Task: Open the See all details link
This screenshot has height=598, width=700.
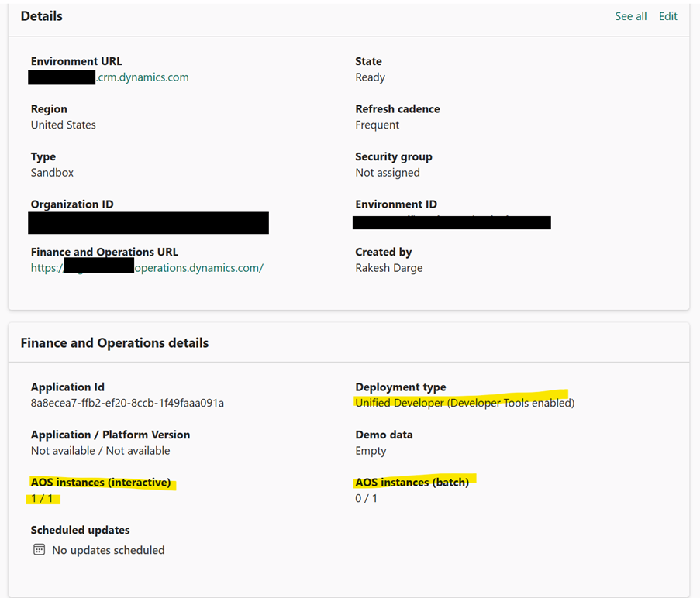Action: point(630,16)
